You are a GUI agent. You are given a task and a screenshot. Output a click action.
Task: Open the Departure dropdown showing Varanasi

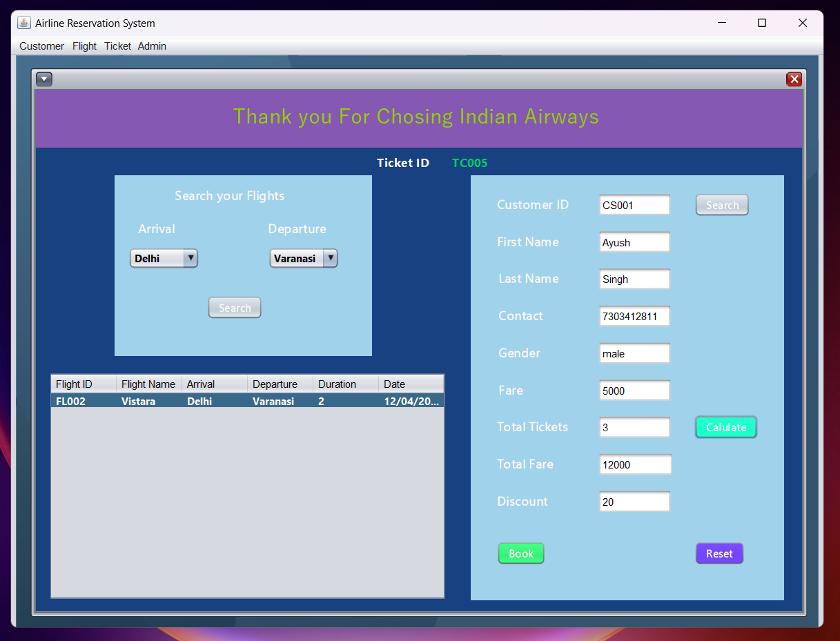[x=303, y=257]
